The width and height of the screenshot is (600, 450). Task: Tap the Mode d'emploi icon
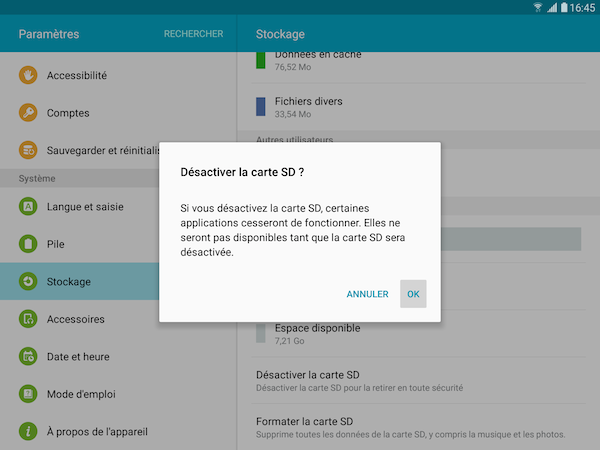tap(28, 394)
